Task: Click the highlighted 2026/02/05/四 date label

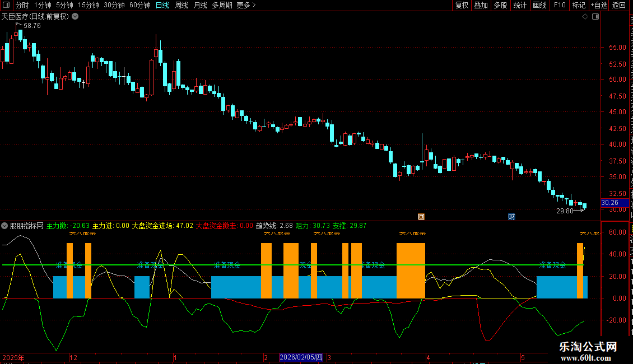Action: [x=301, y=357]
